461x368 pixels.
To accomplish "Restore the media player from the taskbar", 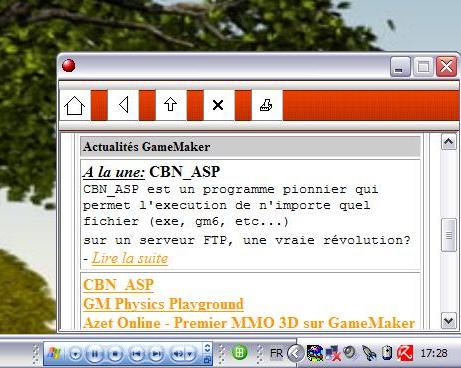I will pos(207,360).
